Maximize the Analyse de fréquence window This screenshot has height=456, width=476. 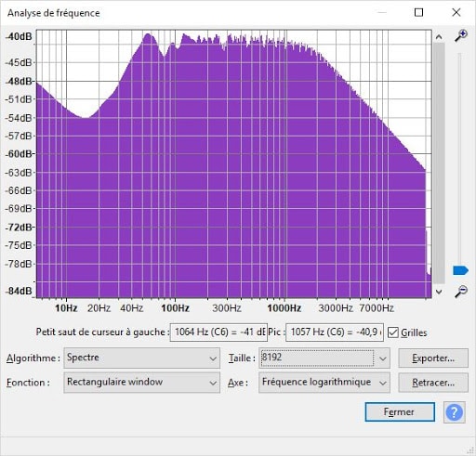(418, 12)
